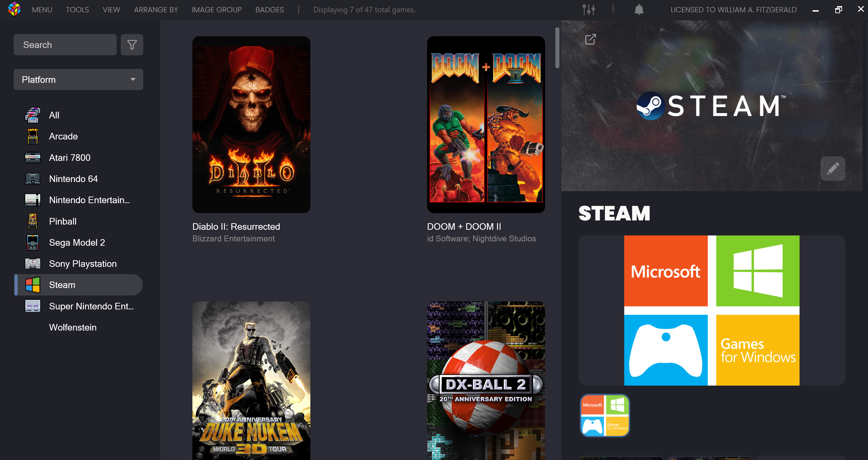The image size is (868, 460).
Task: Click the Sony Playstation console icon
Action: [x=33, y=263]
